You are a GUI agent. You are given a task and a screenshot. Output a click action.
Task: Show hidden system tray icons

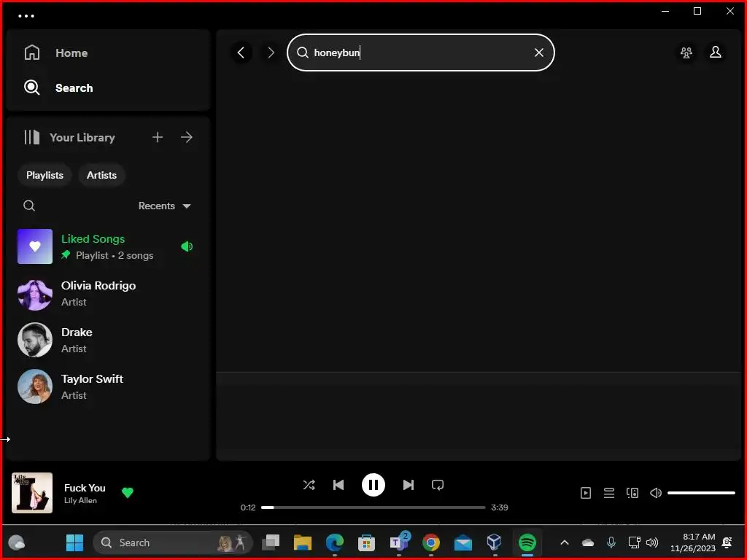[565, 542]
